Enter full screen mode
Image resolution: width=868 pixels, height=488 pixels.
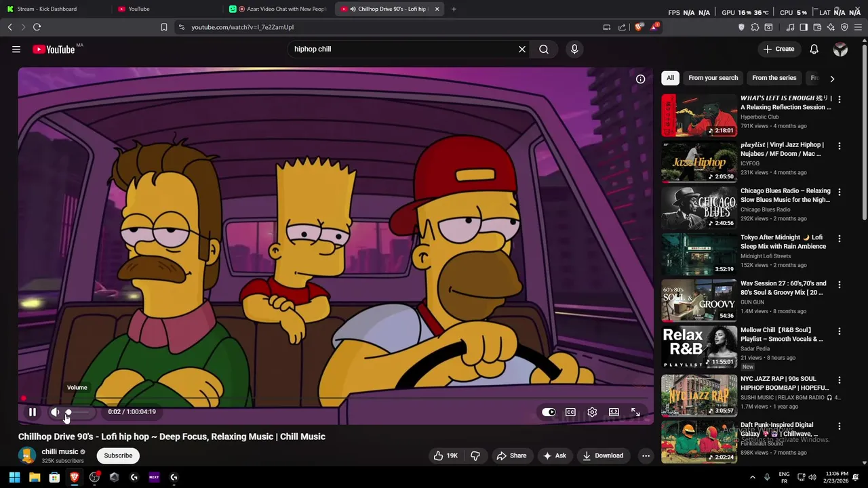point(635,412)
